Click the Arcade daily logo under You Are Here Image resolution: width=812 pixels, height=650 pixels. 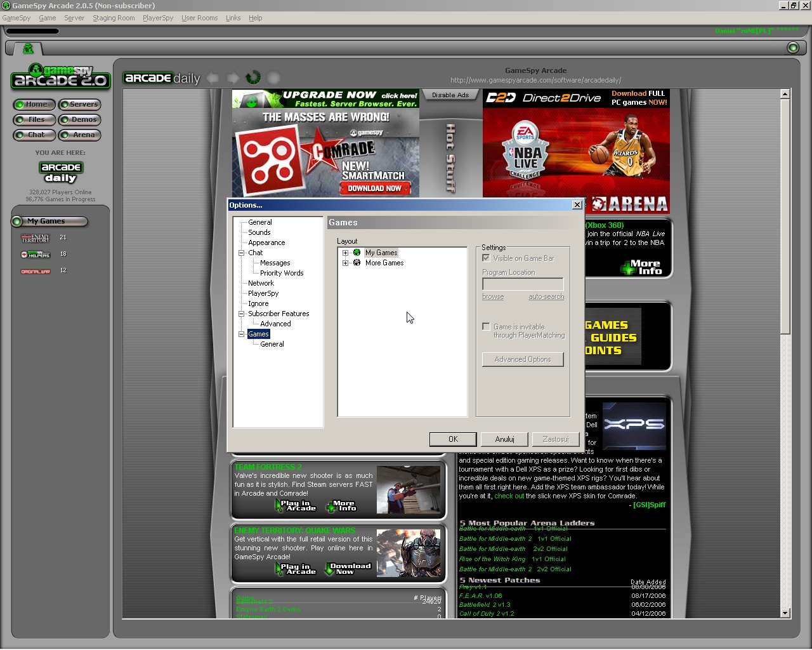[x=61, y=172]
